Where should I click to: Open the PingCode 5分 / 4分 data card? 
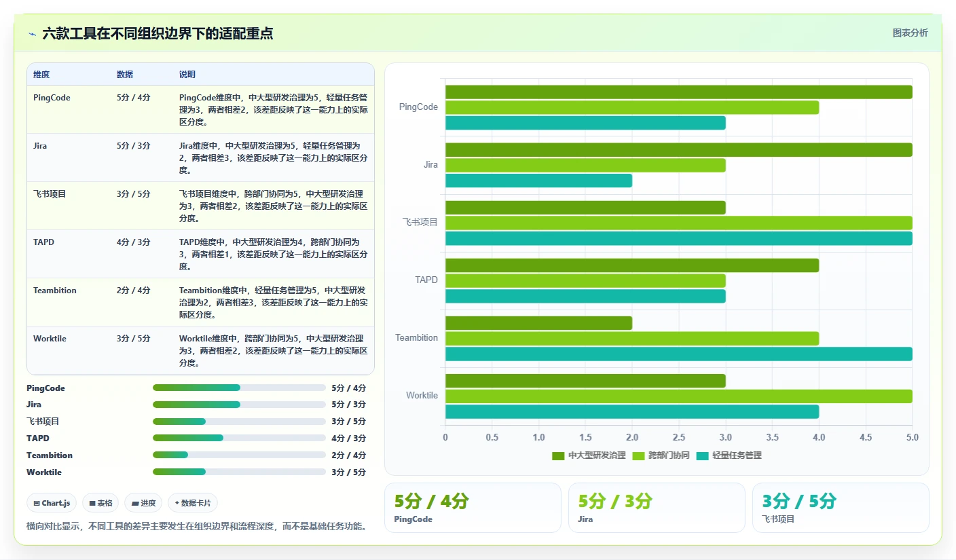click(473, 508)
